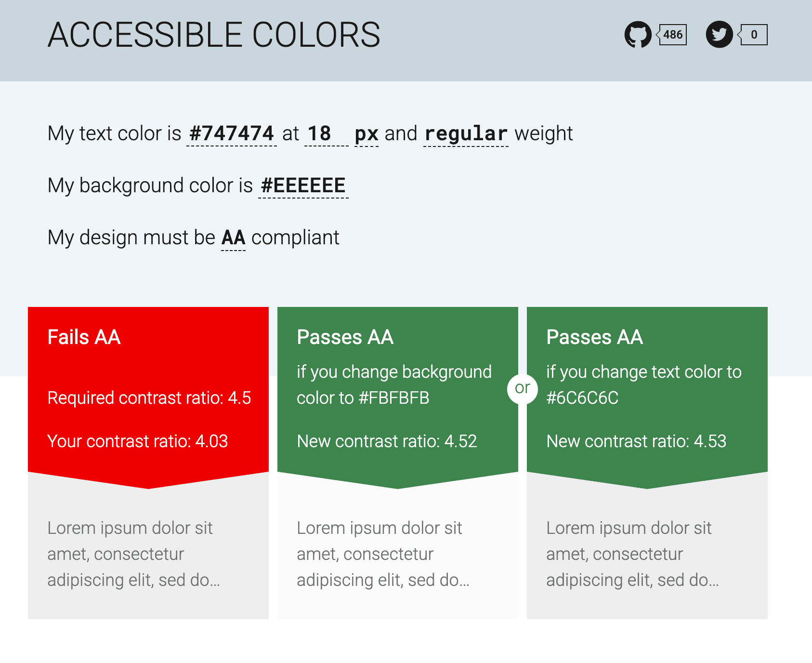812x663 pixels.
Task: Click the 'or' circle between green cards
Action: (523, 388)
